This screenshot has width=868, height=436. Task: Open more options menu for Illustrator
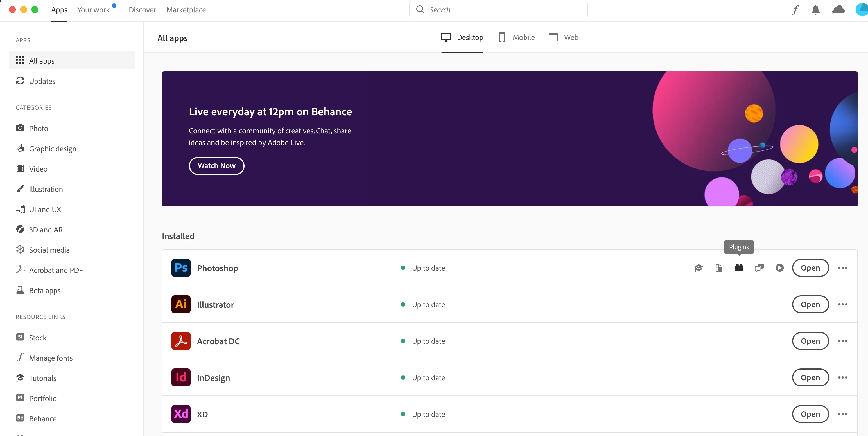pos(842,304)
